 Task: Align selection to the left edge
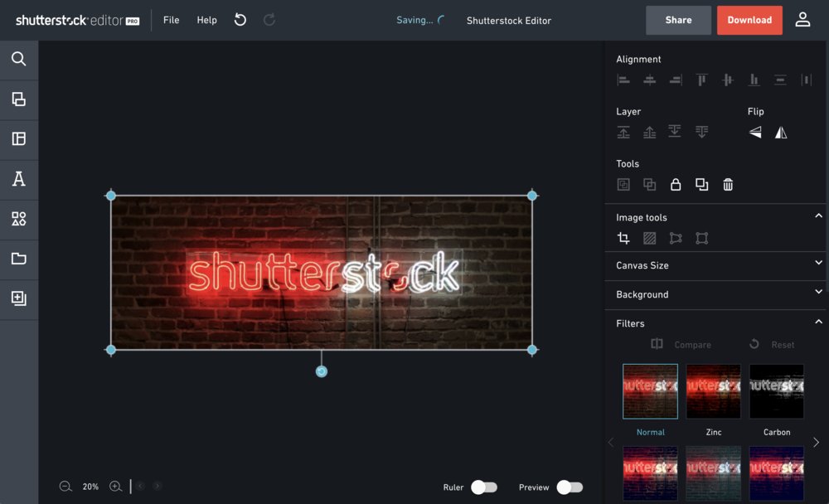click(623, 80)
